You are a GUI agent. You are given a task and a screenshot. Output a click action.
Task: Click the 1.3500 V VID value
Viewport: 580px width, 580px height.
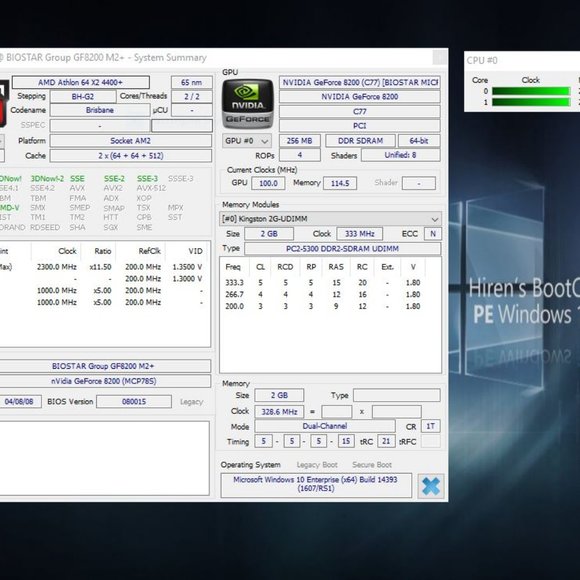(187, 267)
